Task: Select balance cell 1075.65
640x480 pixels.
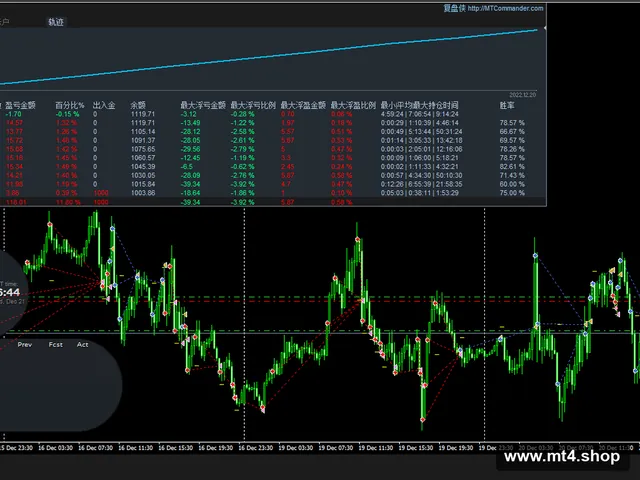Action: pos(143,149)
